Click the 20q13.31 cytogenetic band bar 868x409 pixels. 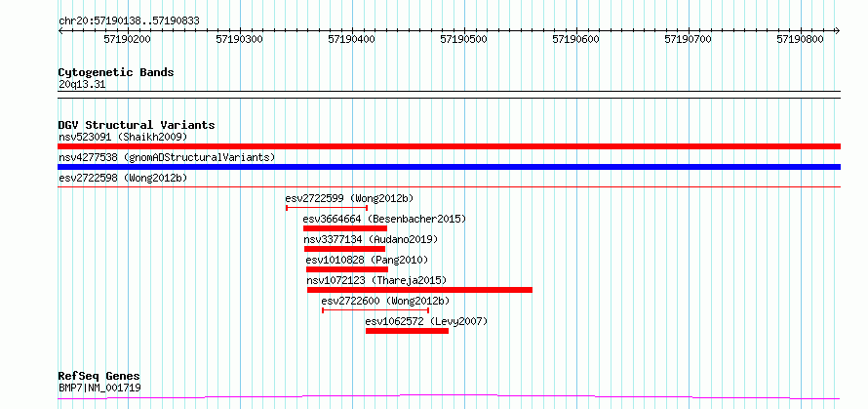click(449, 95)
